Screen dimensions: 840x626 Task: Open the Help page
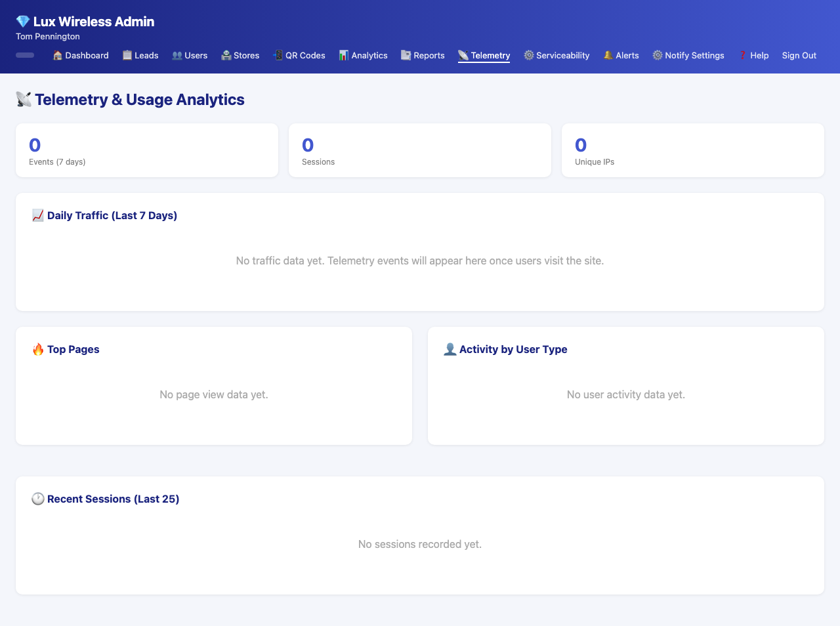(753, 56)
